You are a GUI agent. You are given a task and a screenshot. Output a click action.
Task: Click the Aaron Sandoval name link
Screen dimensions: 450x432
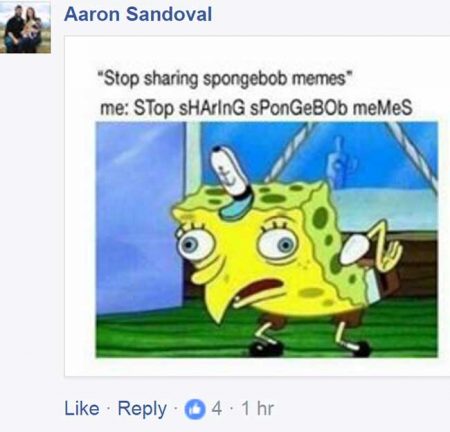[138, 14]
